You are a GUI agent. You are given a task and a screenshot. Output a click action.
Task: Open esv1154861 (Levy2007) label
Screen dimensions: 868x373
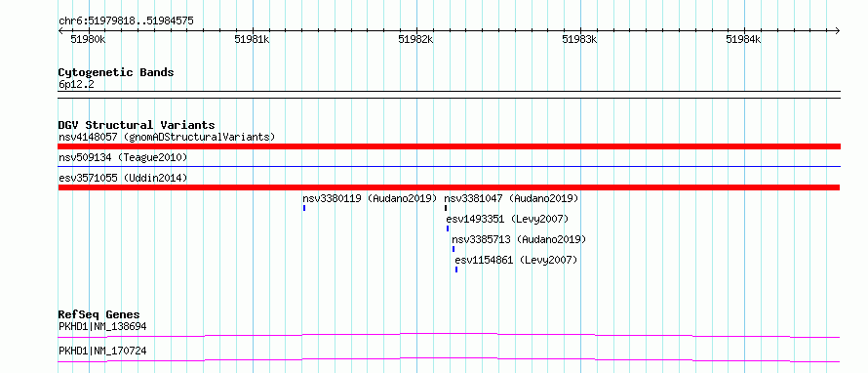(516, 260)
